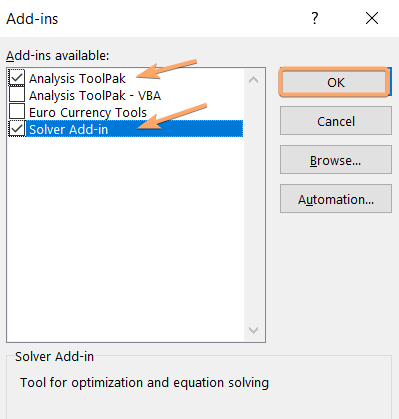This screenshot has height=419, width=399.
Task: Confirm the selection with OK
Action: 336,82
